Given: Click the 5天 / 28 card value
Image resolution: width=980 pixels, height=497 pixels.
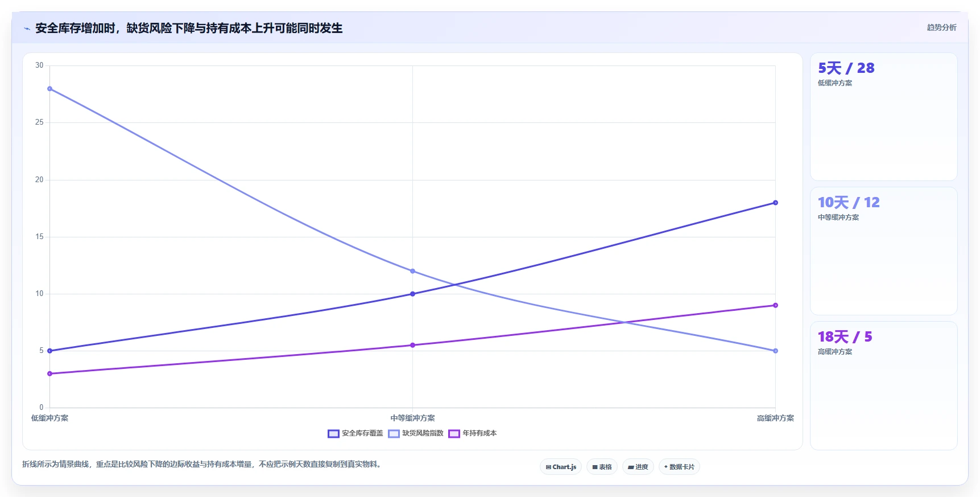Looking at the screenshot, I should 846,68.
